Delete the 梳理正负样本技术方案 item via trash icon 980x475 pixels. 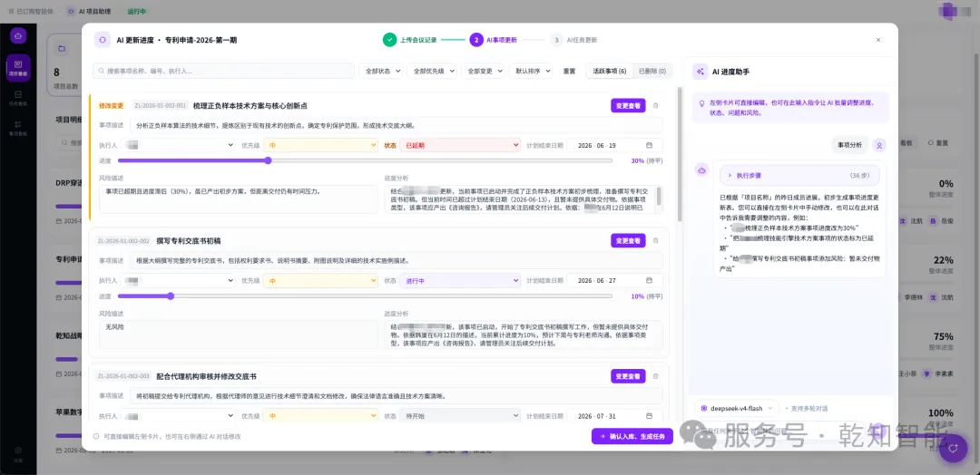click(656, 105)
